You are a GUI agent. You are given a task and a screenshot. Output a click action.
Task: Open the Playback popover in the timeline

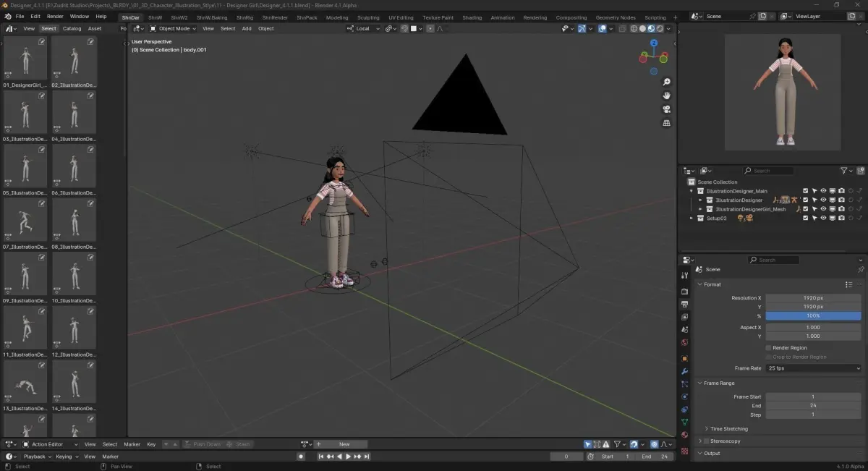coord(36,457)
